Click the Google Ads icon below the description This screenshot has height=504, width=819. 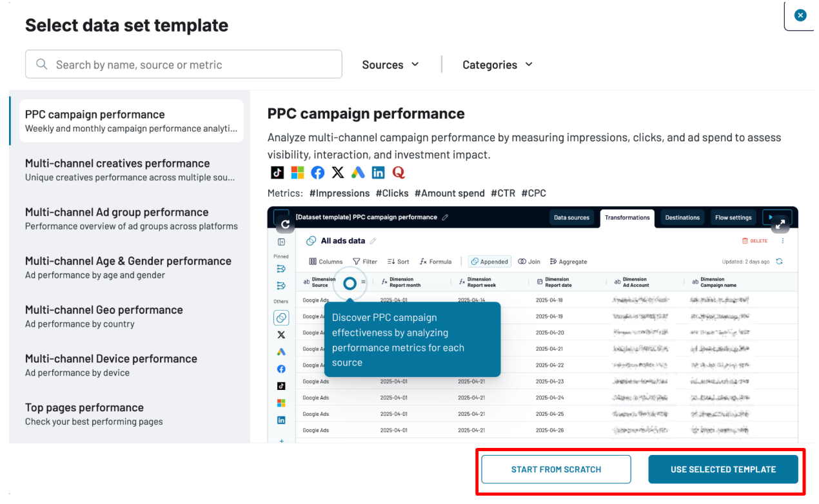tap(358, 173)
